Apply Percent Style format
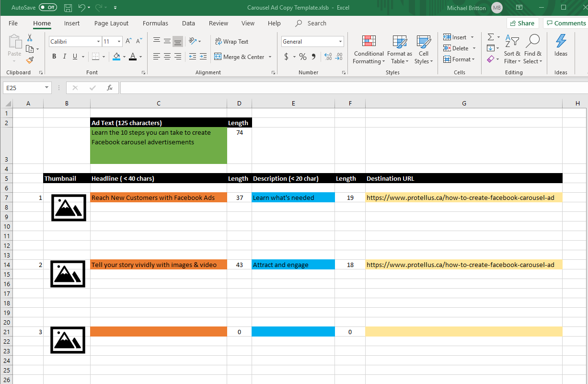 tap(302, 57)
